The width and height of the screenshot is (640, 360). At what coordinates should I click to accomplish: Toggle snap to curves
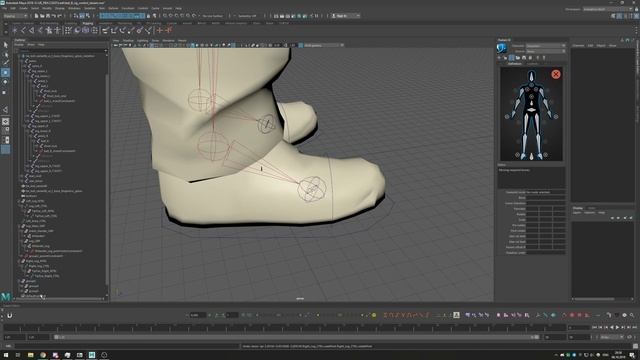point(171,16)
